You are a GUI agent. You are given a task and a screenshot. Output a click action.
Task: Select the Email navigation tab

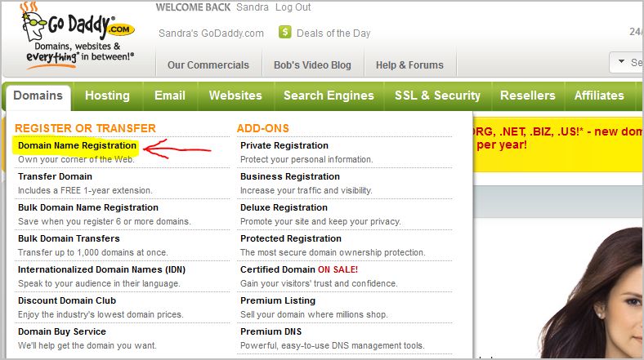click(x=170, y=96)
